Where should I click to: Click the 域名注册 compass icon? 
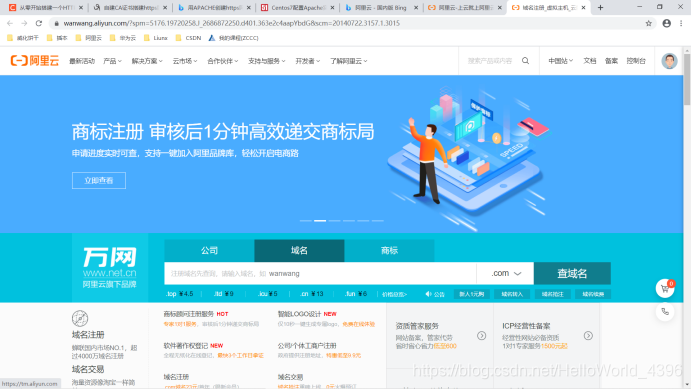[x=80, y=318]
